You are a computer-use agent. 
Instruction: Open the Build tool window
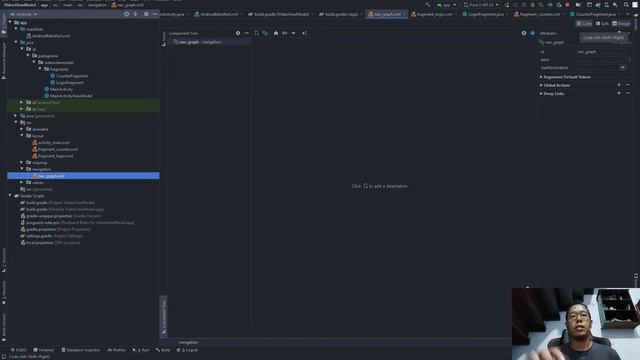(163, 350)
